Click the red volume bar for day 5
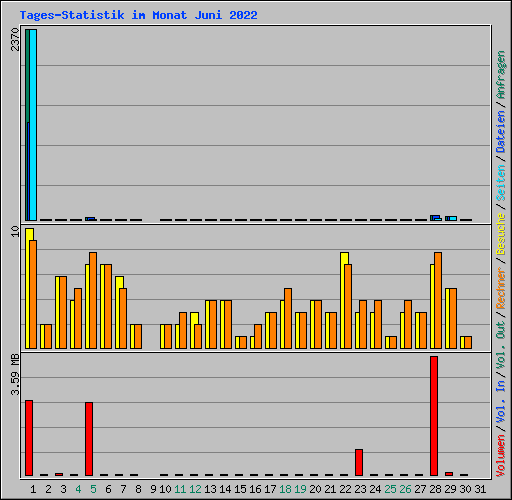 point(89,439)
